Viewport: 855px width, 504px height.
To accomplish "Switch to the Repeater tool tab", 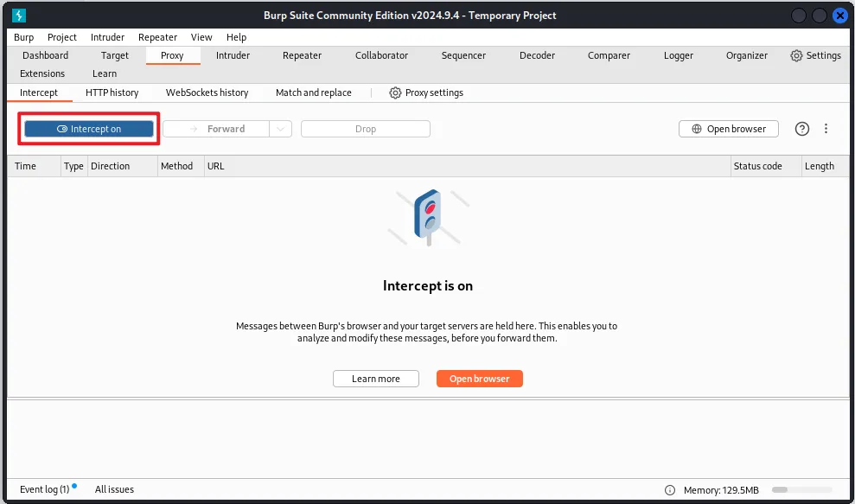I will [302, 55].
